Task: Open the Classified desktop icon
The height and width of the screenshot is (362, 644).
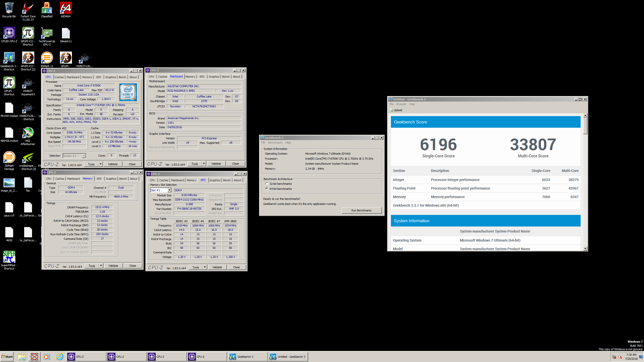Action: point(47,10)
